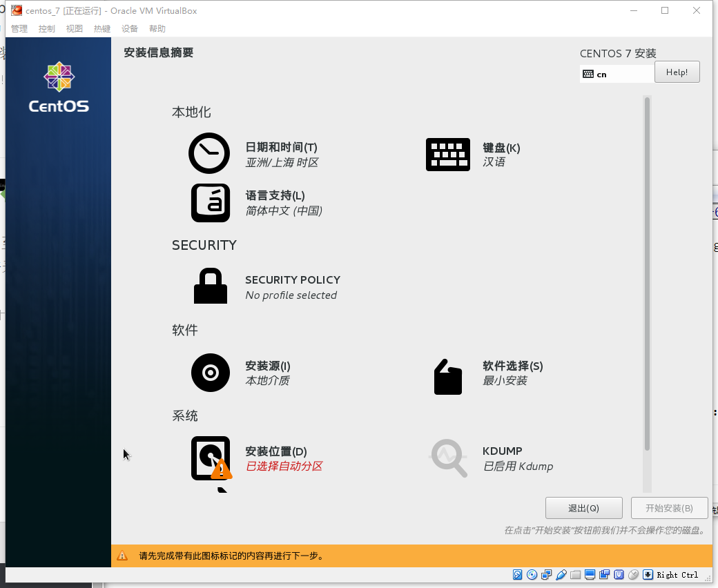718x588 pixels.
Task: Open installation destination disk icon with warning
Action: click(x=211, y=458)
